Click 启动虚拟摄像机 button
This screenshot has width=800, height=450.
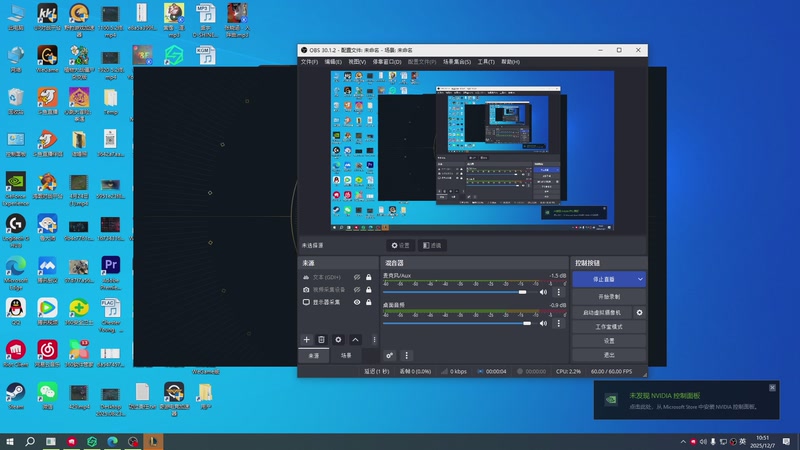(x=602, y=312)
